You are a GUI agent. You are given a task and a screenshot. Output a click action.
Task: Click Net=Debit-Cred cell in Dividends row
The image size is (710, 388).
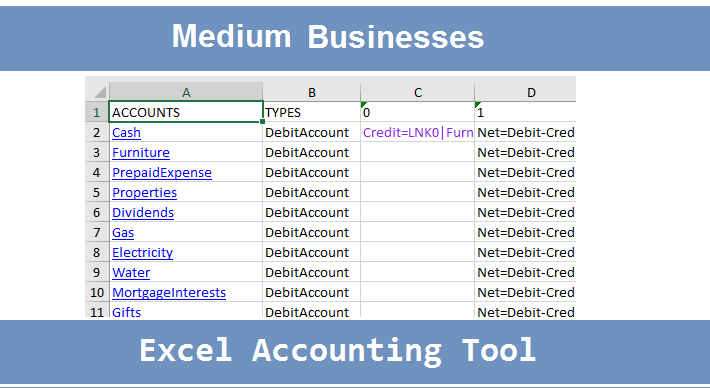pos(525,212)
